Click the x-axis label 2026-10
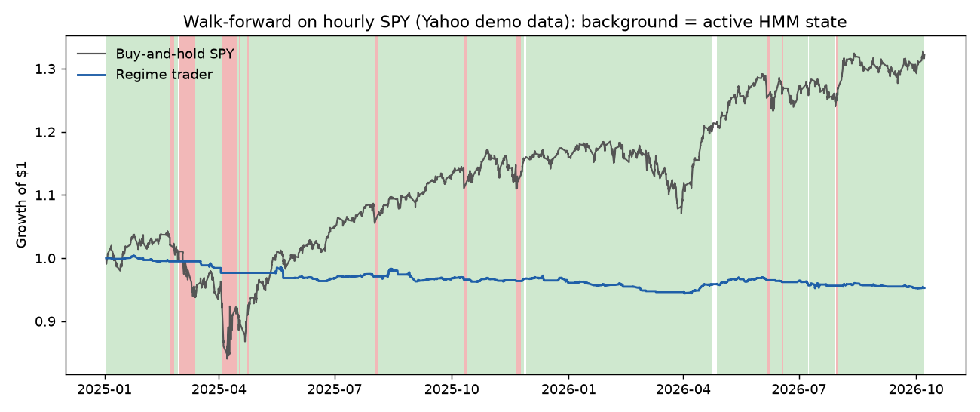This screenshot has height=412, width=980. 914,390
